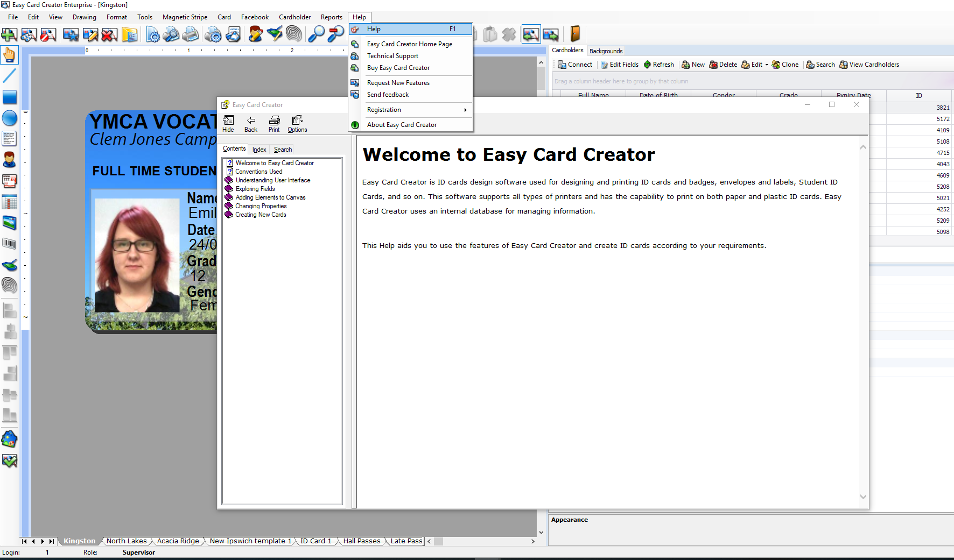Select the line drawing tool
This screenshot has height=560, width=954.
tap(9, 76)
